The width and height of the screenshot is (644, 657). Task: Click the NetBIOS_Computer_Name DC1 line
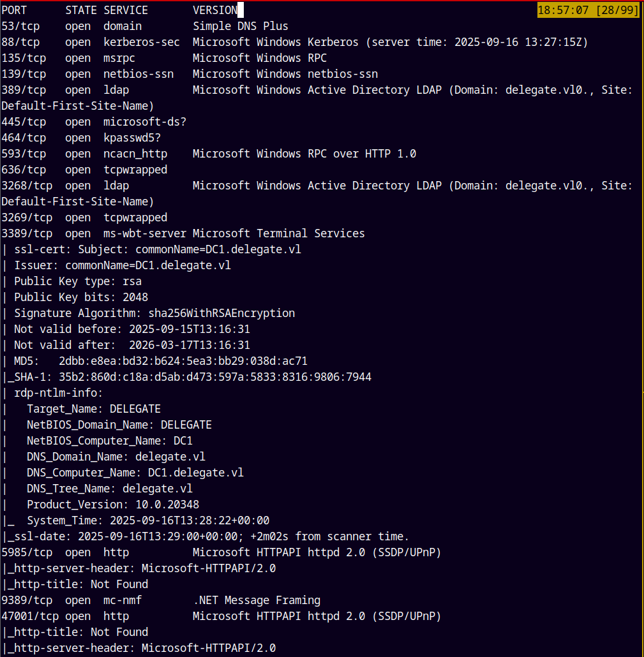(x=109, y=441)
